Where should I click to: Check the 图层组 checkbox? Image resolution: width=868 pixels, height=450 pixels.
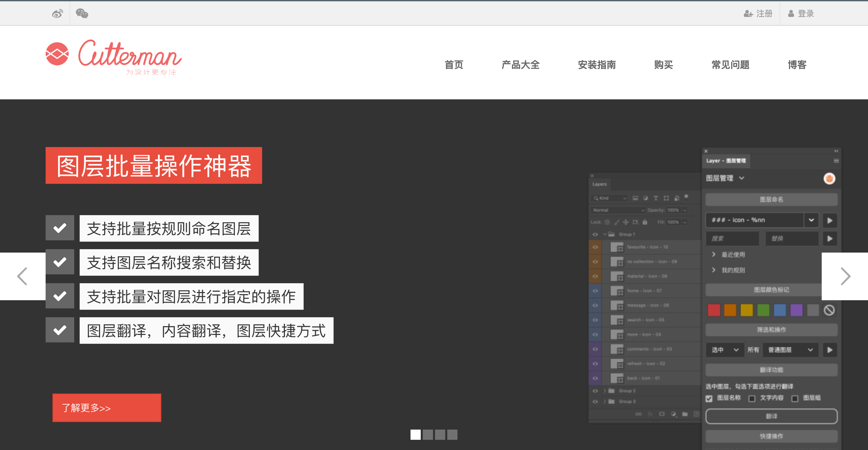tap(795, 398)
